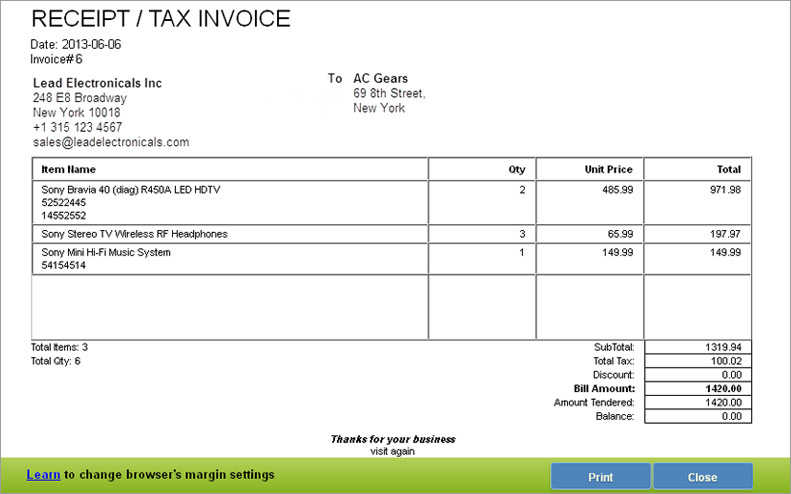Click the Discount label
Image resolution: width=791 pixels, height=494 pixels.
[x=613, y=375]
